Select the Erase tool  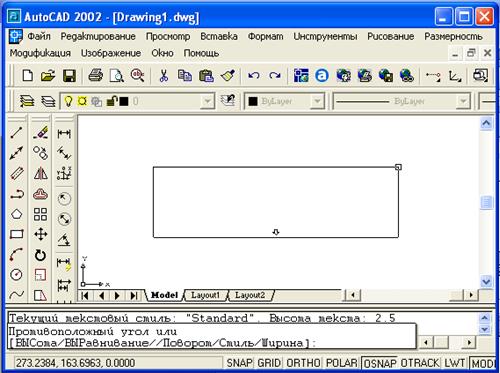click(x=41, y=133)
